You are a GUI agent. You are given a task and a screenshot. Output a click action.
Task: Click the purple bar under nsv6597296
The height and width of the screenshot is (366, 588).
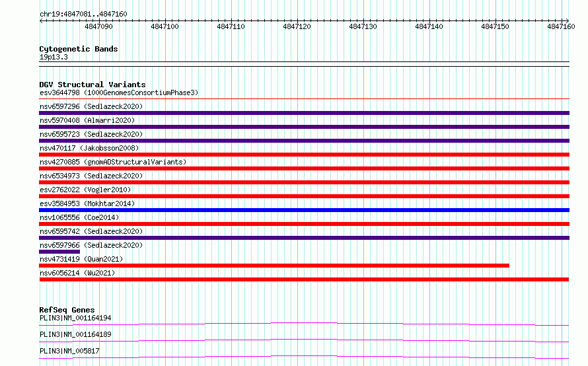coord(304,113)
